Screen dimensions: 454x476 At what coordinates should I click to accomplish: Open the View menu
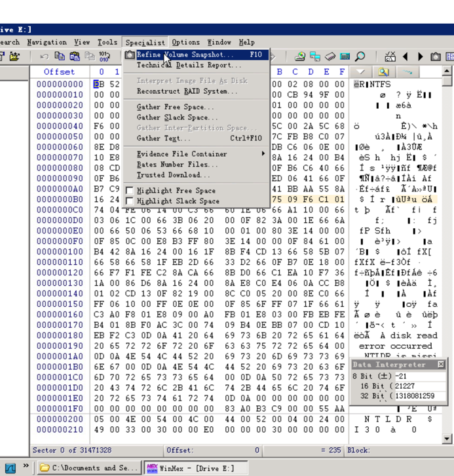pos(82,42)
